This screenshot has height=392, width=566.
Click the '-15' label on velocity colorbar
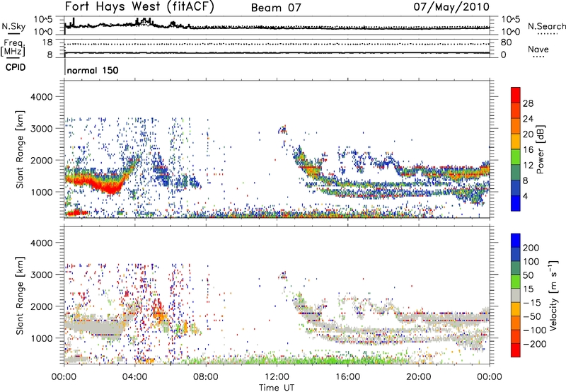pos(533,303)
